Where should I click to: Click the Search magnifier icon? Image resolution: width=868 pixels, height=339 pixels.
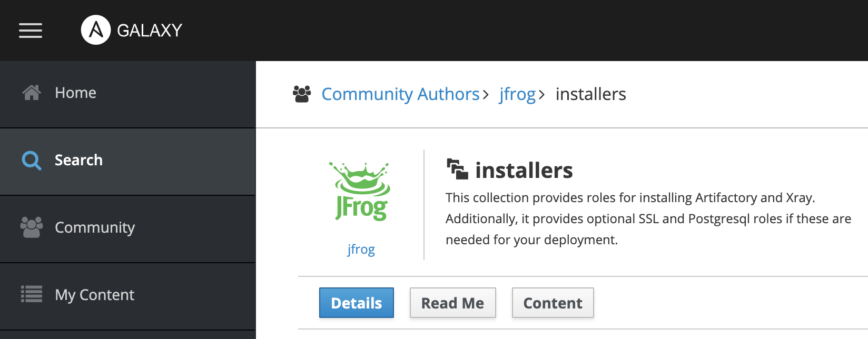[x=32, y=161]
